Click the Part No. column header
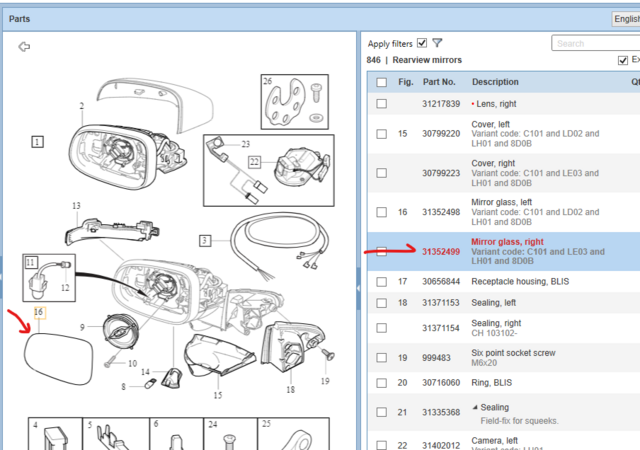640x450 pixels. [x=439, y=82]
